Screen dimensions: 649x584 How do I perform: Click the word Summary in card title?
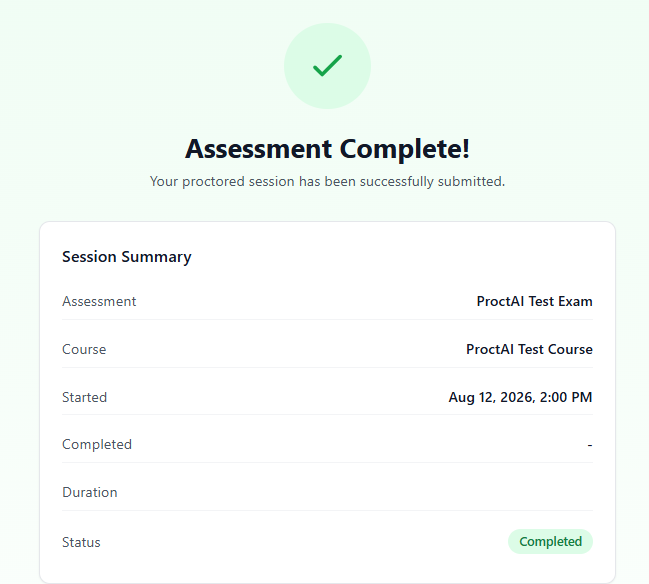[156, 257]
